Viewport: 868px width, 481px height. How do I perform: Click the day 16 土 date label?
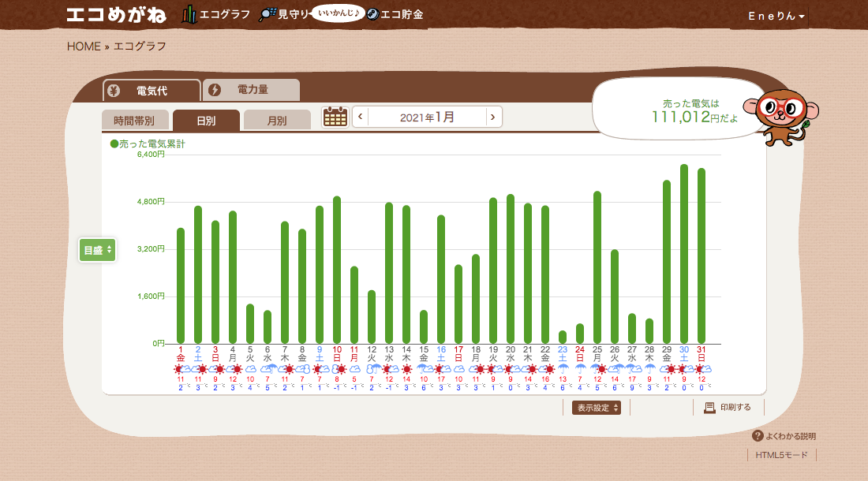tap(441, 354)
